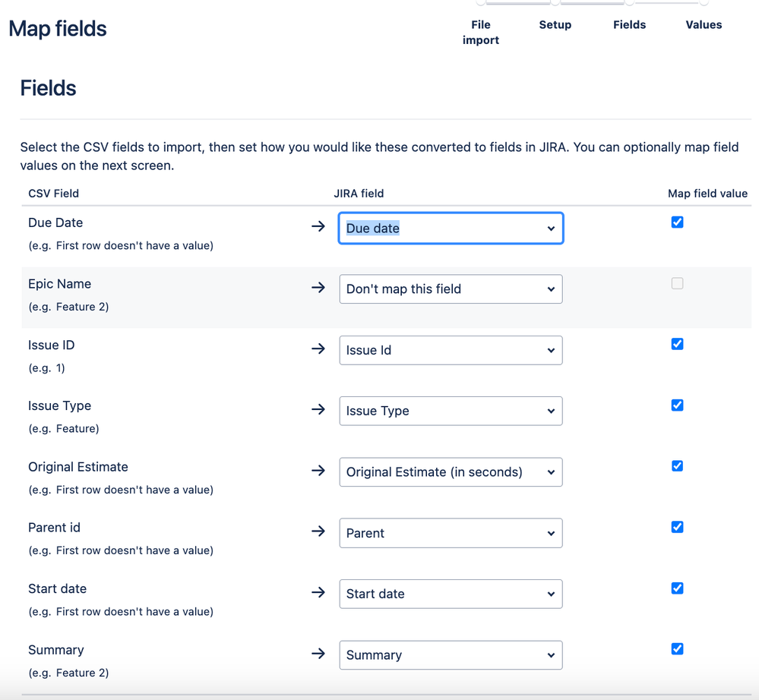This screenshot has height=700, width=759.
Task: Go to the Setup step
Action: [x=555, y=24]
